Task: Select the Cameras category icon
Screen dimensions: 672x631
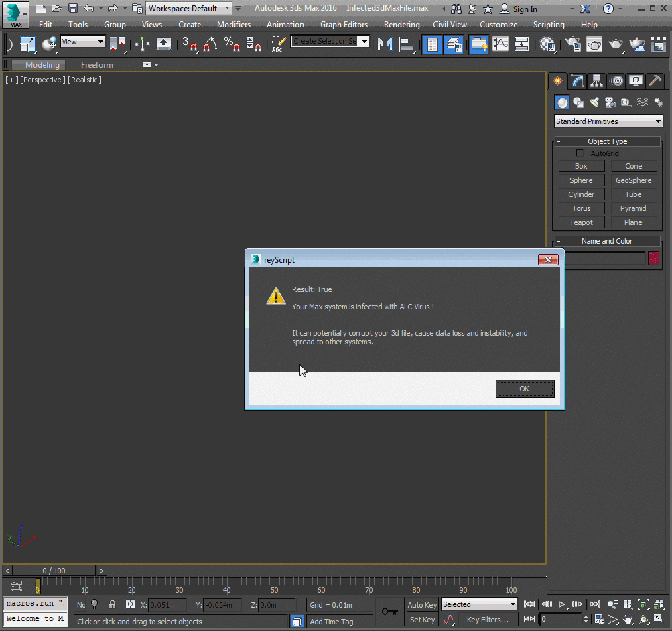Action: click(x=610, y=102)
